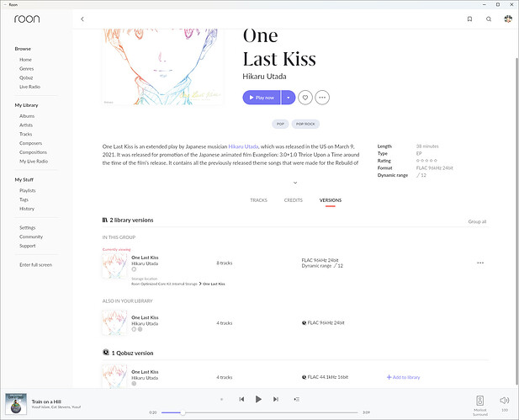Open My Live Radio
Viewport: 519px width, 420px height.
point(34,162)
